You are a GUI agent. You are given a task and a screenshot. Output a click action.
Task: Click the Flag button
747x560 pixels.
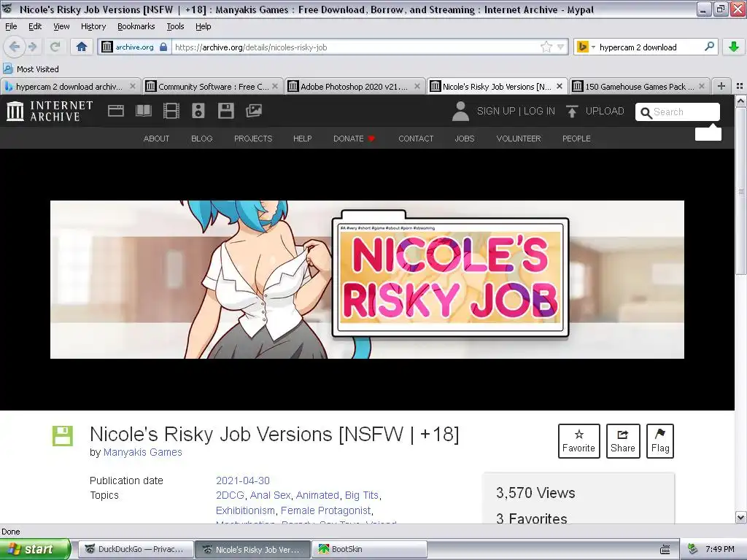click(x=659, y=441)
